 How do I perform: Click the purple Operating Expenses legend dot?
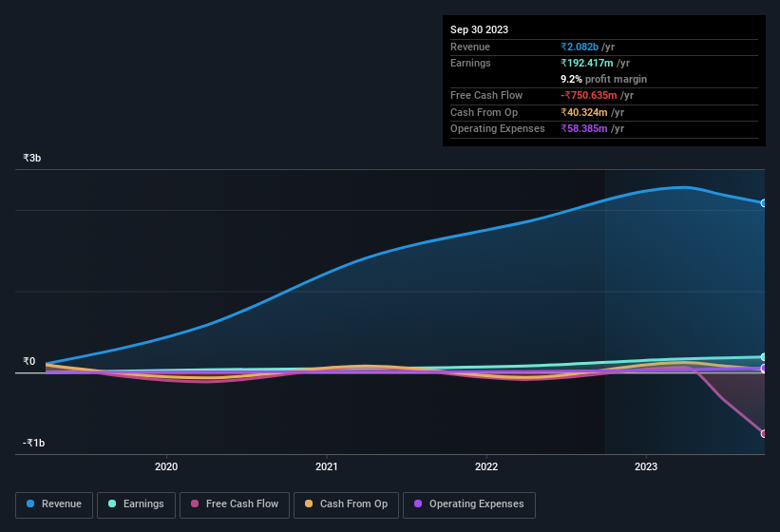418,504
